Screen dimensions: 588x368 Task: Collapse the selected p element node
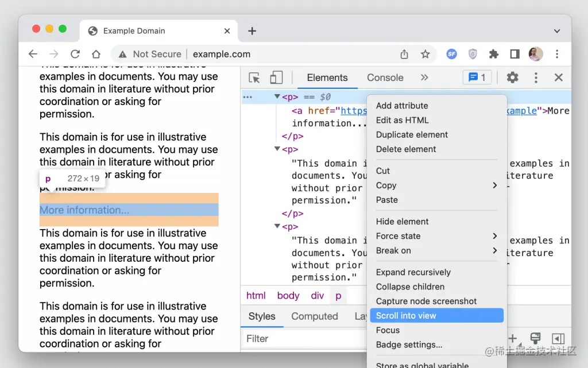pos(277,97)
